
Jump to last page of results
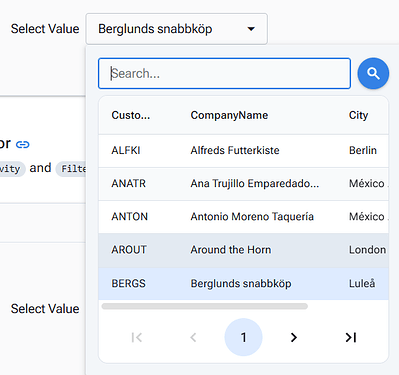click(350, 337)
